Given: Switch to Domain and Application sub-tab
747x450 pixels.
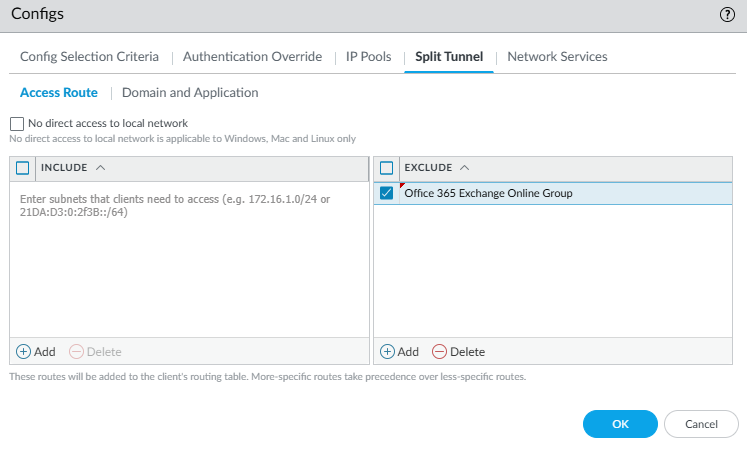Looking at the screenshot, I should point(190,93).
